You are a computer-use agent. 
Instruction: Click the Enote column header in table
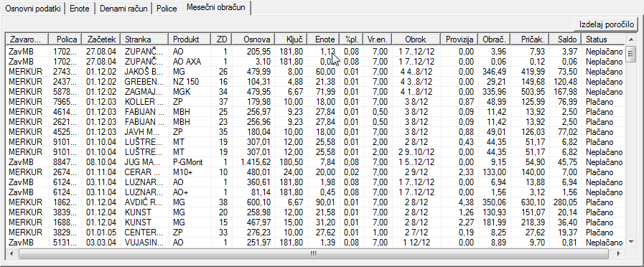324,39
